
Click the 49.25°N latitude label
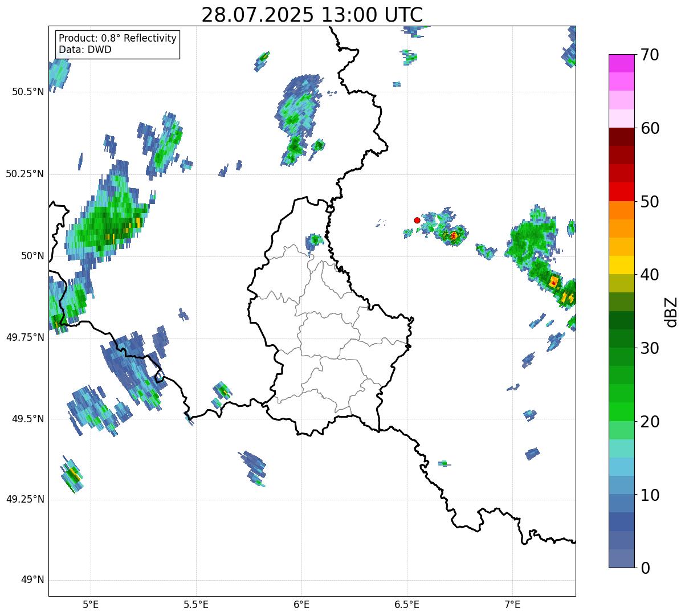click(25, 499)
